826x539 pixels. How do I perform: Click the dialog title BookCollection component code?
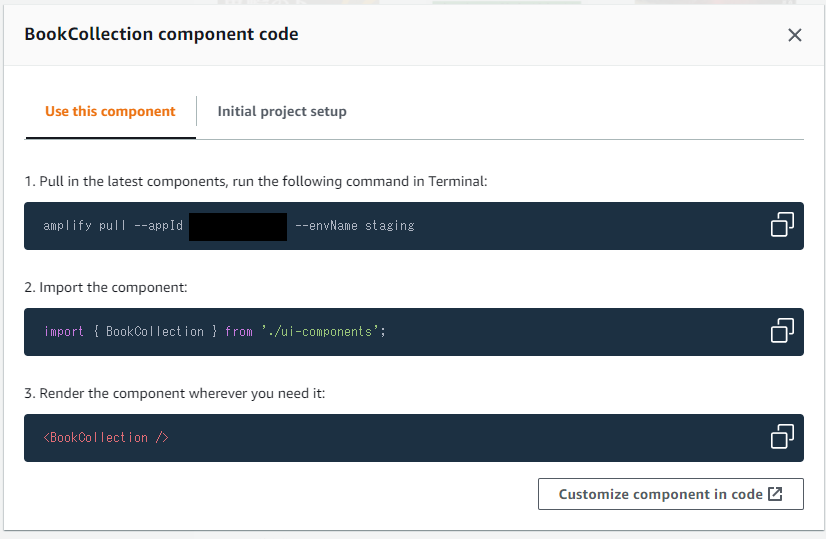[161, 34]
